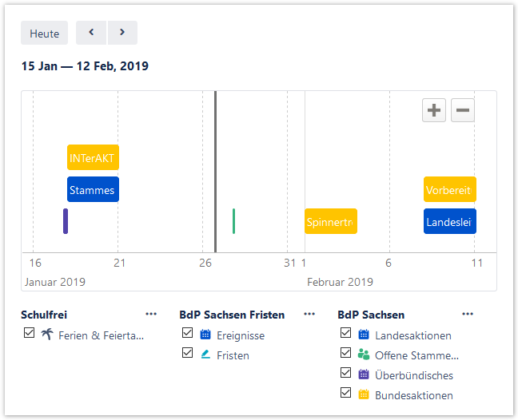Click the blue Landesleitung event bar
Viewport: 518px width, 420px height.
pos(450,221)
